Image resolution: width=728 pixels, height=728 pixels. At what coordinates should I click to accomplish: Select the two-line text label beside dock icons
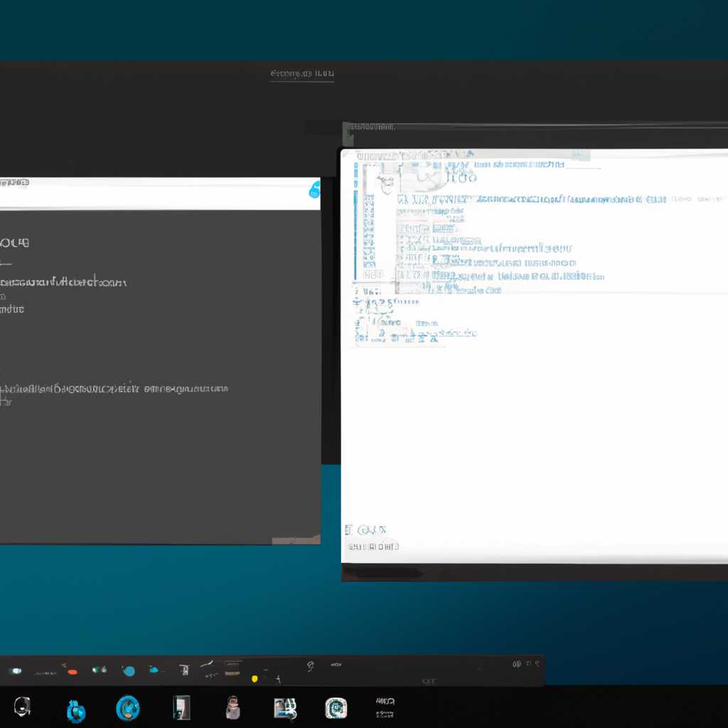point(385,707)
